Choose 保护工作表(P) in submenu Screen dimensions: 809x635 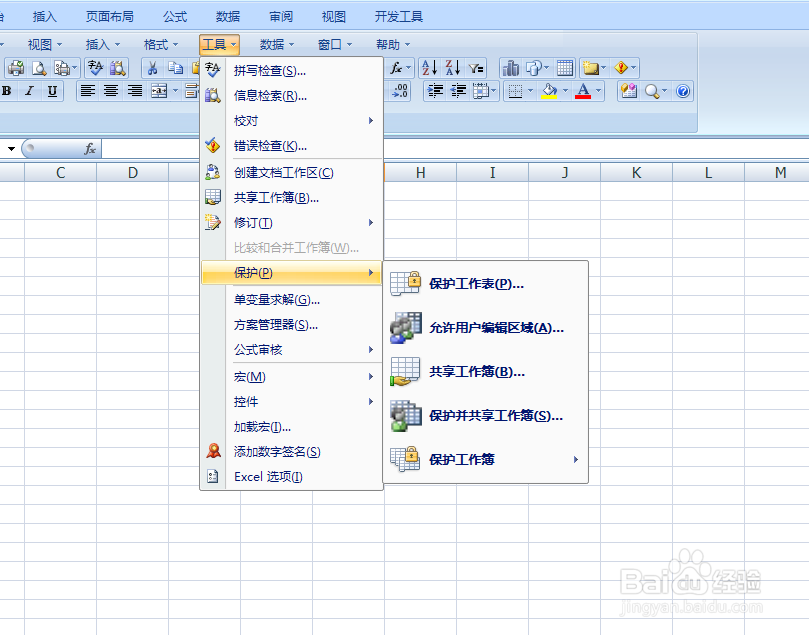coord(485,284)
